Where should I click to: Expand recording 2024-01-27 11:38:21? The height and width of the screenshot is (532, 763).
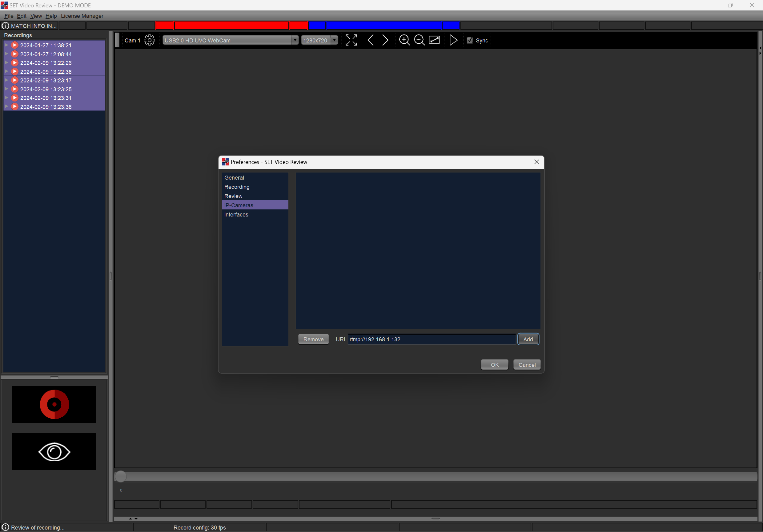point(7,45)
